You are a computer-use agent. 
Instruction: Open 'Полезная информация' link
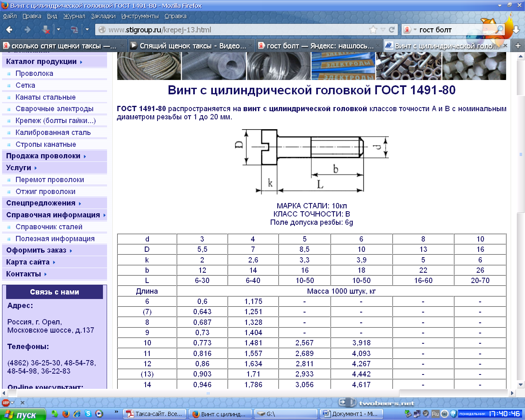pos(55,239)
